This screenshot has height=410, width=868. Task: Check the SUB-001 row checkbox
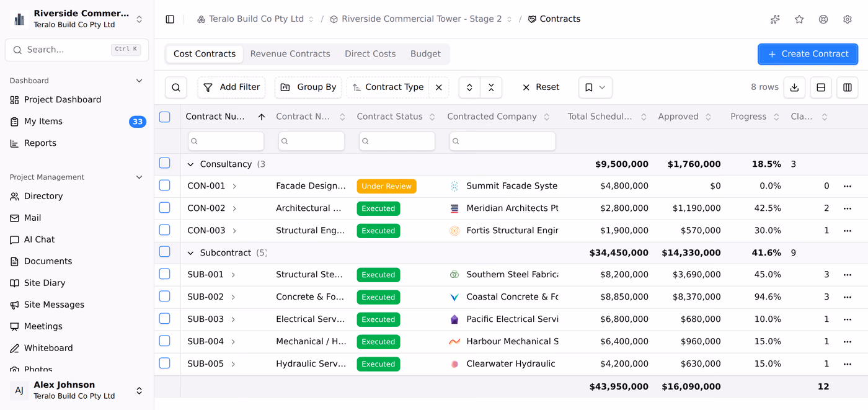[164, 274]
